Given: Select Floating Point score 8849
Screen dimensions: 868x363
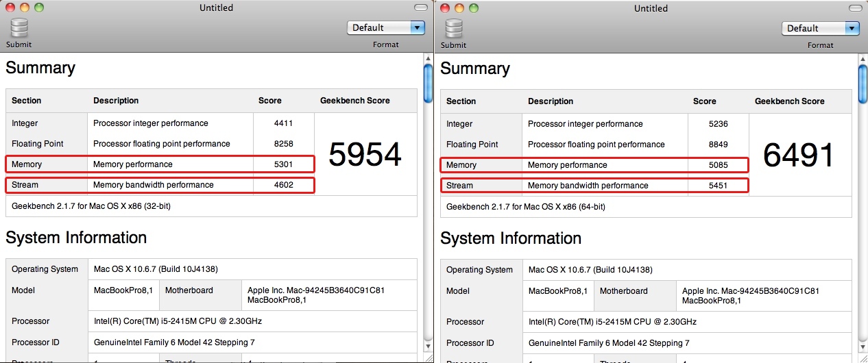Looking at the screenshot, I should [x=719, y=145].
